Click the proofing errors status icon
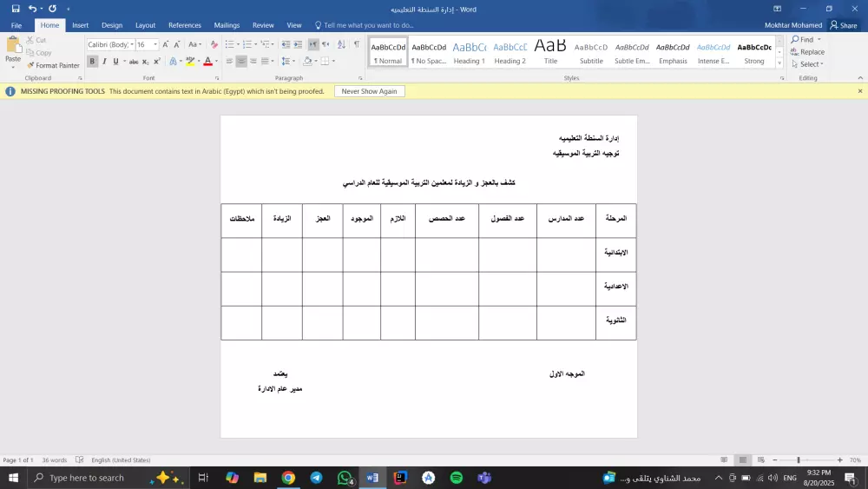 tap(80, 460)
